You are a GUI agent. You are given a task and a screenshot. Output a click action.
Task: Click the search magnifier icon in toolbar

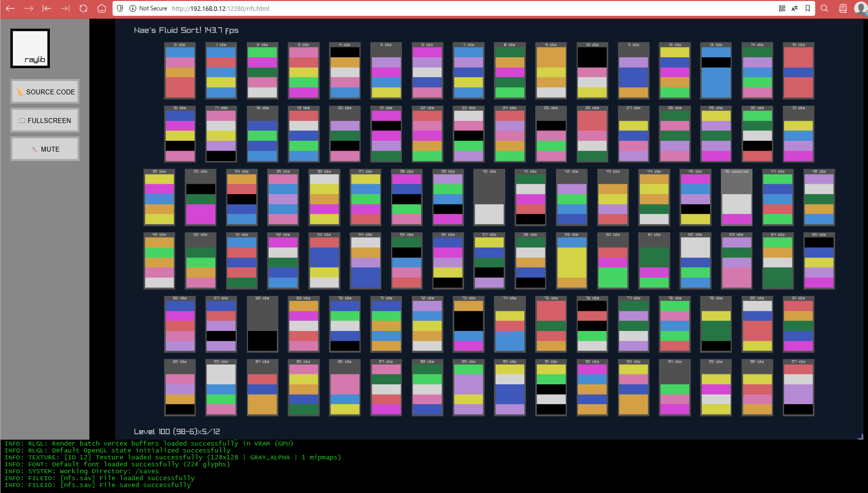click(825, 8)
